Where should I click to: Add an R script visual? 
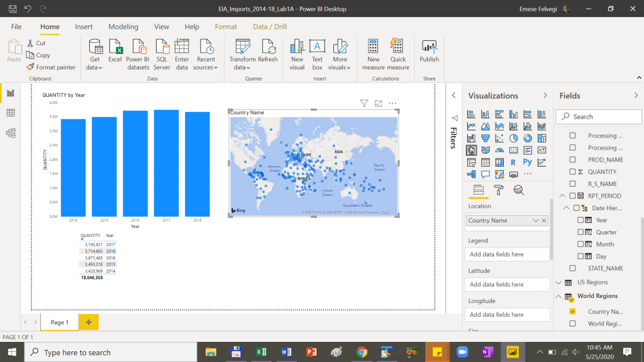(x=513, y=162)
